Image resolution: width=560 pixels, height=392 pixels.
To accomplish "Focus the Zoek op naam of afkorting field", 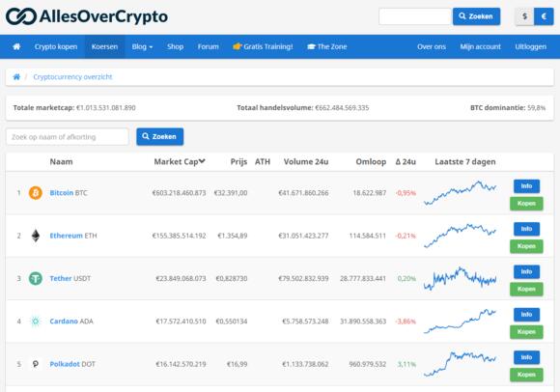I will point(68,137).
